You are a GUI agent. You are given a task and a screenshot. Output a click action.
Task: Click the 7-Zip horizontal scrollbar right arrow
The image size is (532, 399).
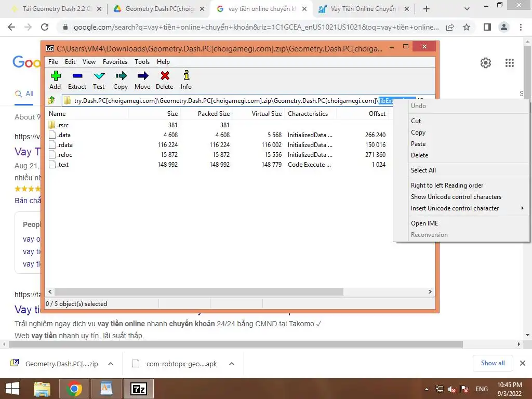point(430,292)
